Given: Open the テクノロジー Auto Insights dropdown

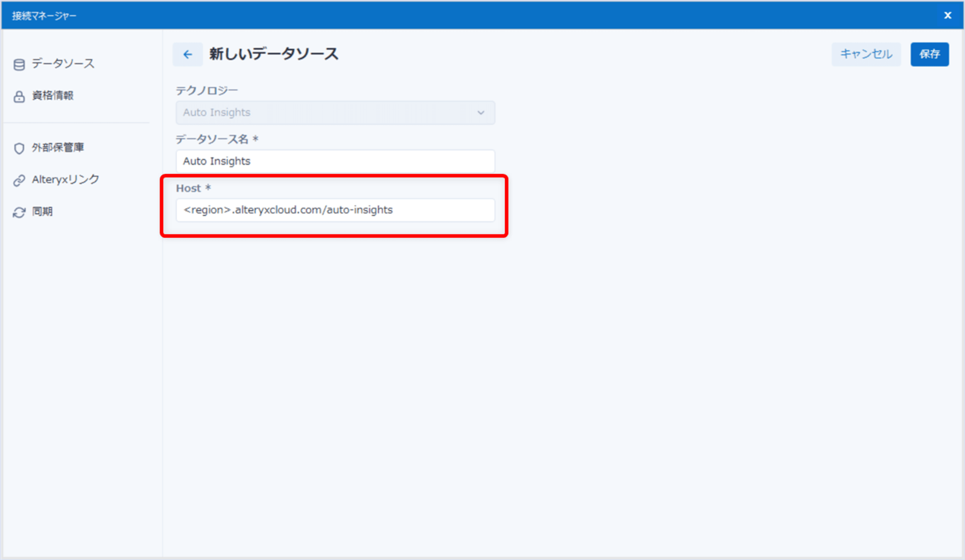Looking at the screenshot, I should pyautogui.click(x=335, y=113).
